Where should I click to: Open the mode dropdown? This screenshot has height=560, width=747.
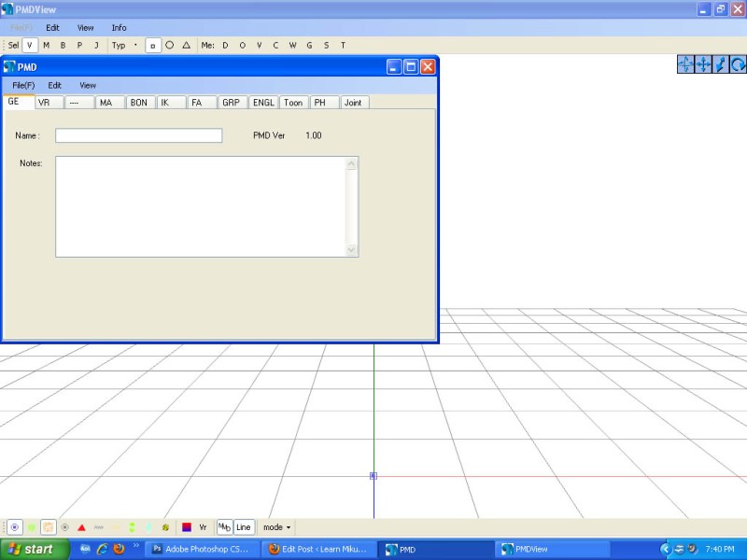click(x=276, y=527)
